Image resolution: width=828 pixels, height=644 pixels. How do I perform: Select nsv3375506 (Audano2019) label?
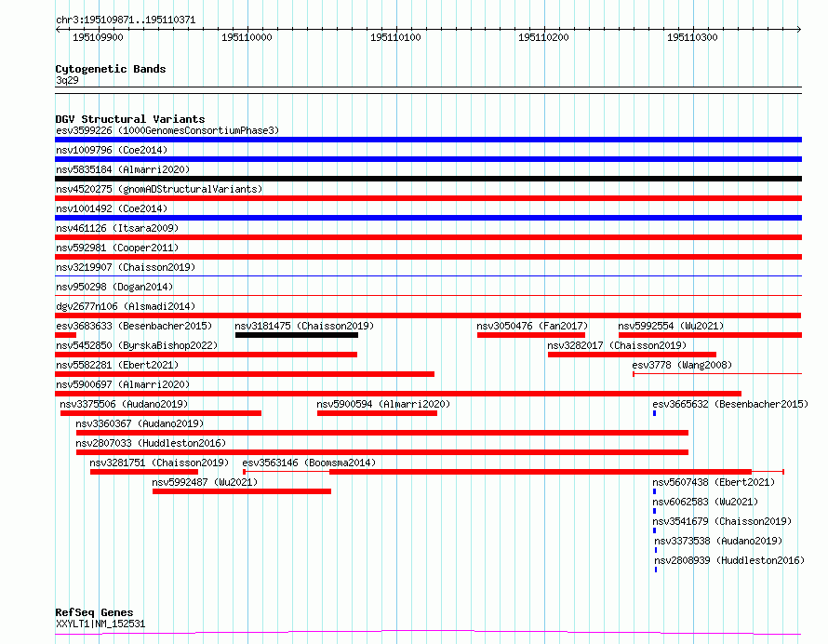coord(124,404)
